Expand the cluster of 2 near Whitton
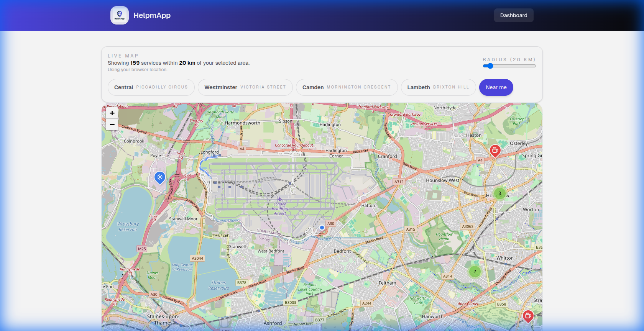The height and width of the screenshot is (331, 644). tap(475, 272)
